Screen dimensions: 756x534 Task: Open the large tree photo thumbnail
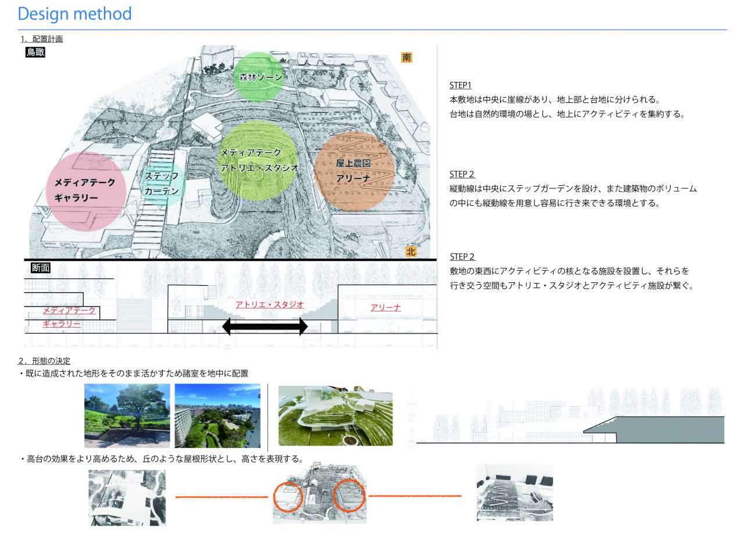(x=127, y=415)
